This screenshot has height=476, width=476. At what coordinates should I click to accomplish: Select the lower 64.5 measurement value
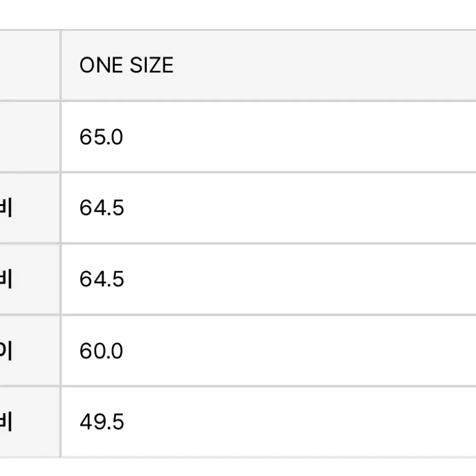coord(101,279)
